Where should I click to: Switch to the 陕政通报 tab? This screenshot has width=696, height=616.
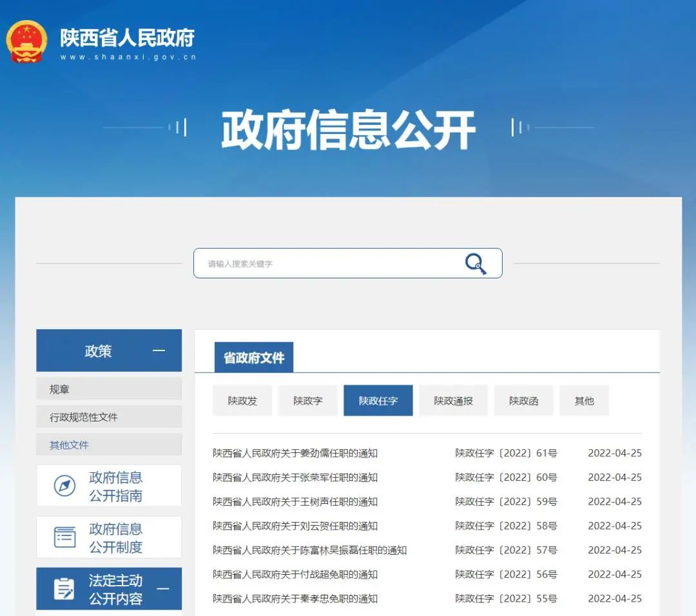tap(453, 401)
